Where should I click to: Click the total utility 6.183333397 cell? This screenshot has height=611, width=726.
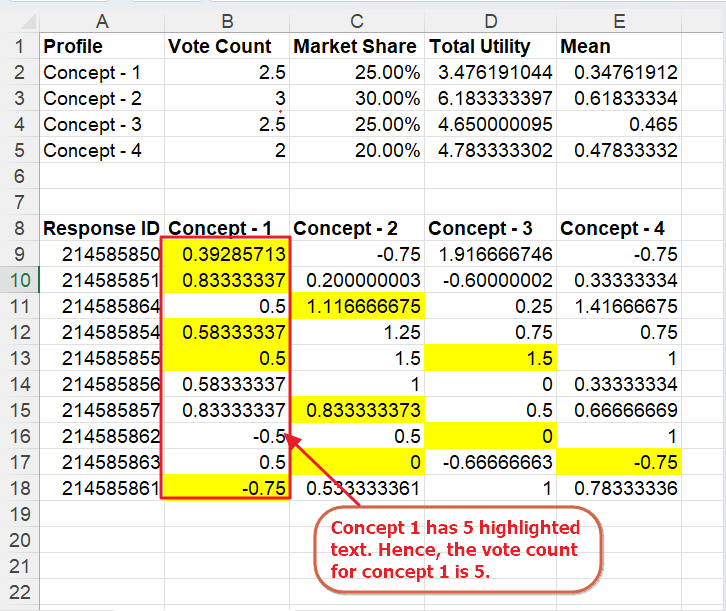[489, 98]
